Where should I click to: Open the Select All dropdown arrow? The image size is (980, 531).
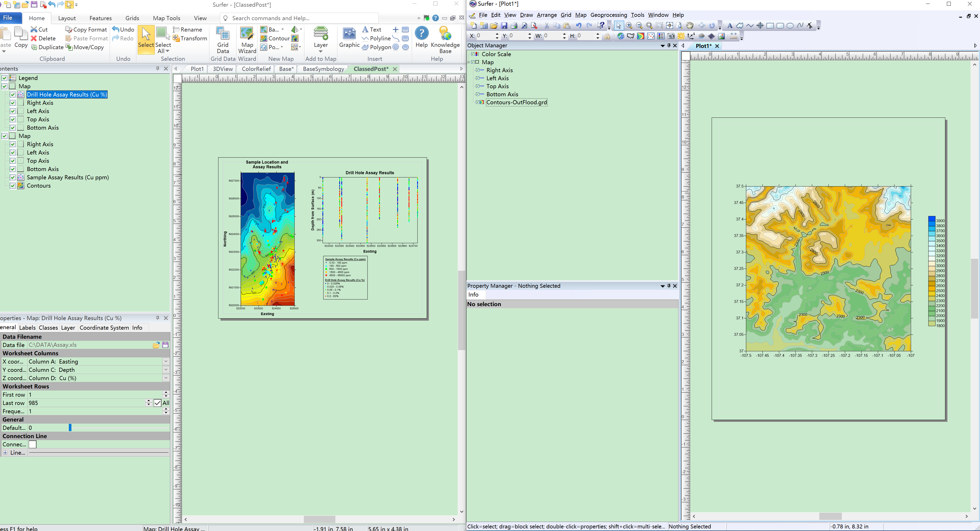click(x=167, y=51)
